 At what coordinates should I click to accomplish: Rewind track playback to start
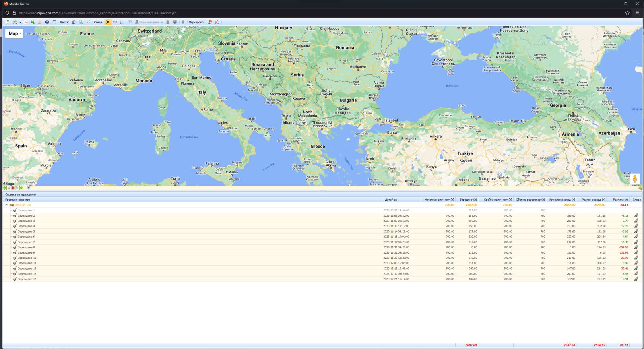click(x=5, y=188)
